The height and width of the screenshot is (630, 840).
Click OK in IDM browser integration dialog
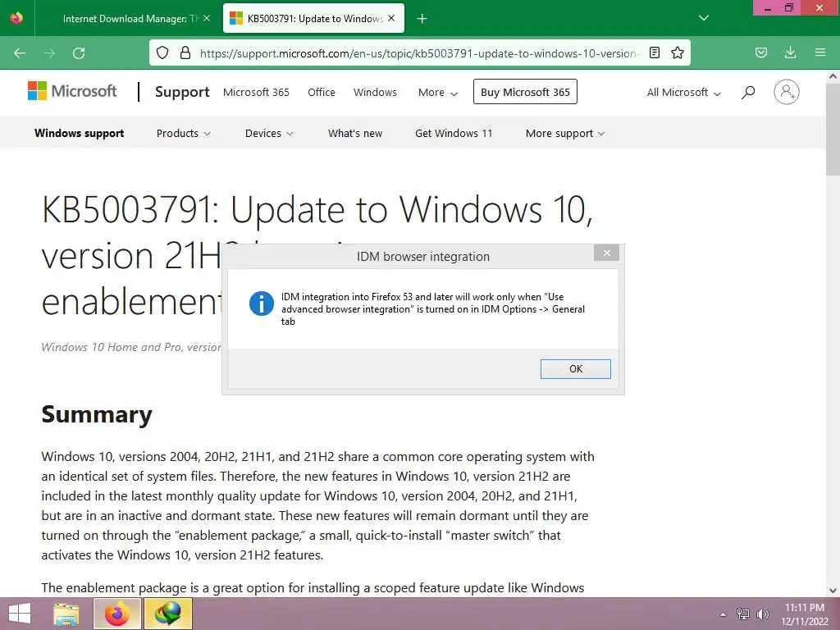click(x=575, y=369)
